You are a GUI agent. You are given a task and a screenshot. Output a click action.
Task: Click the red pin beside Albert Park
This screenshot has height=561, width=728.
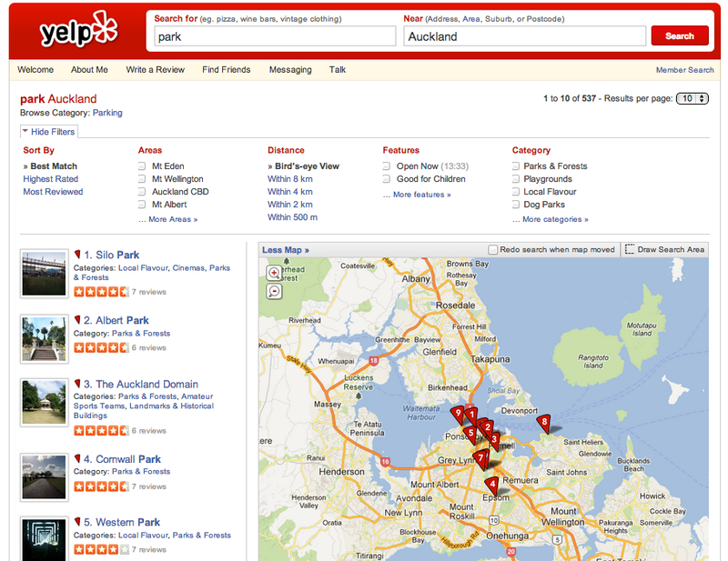coord(77,319)
